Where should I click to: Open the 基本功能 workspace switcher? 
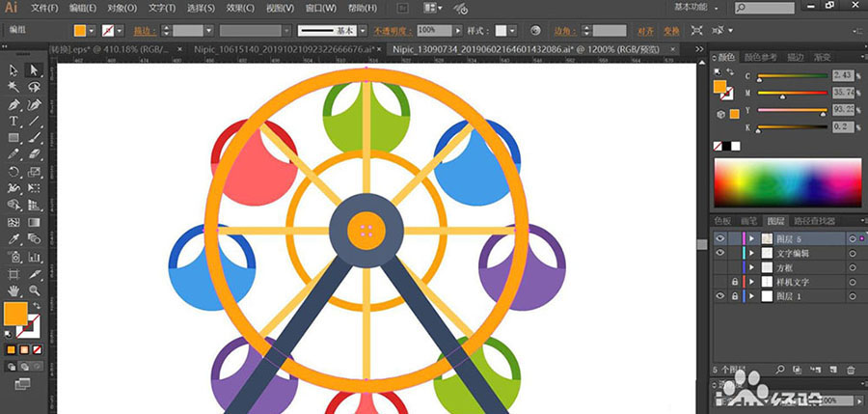click(x=695, y=7)
